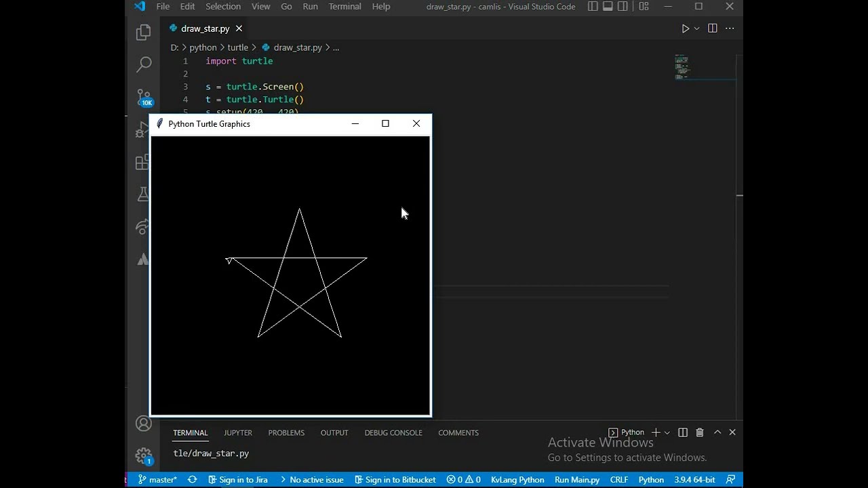The image size is (868, 488).
Task: Open Customize Layout icon in title bar
Action: coord(644,6)
